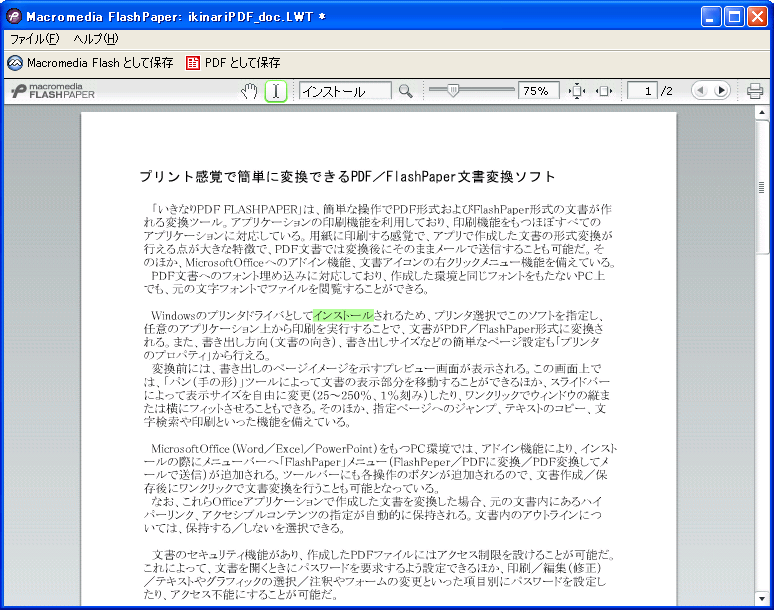Click the FlashPaper title bar app icon
Screen dimensions: 774x610
(14, 16)
